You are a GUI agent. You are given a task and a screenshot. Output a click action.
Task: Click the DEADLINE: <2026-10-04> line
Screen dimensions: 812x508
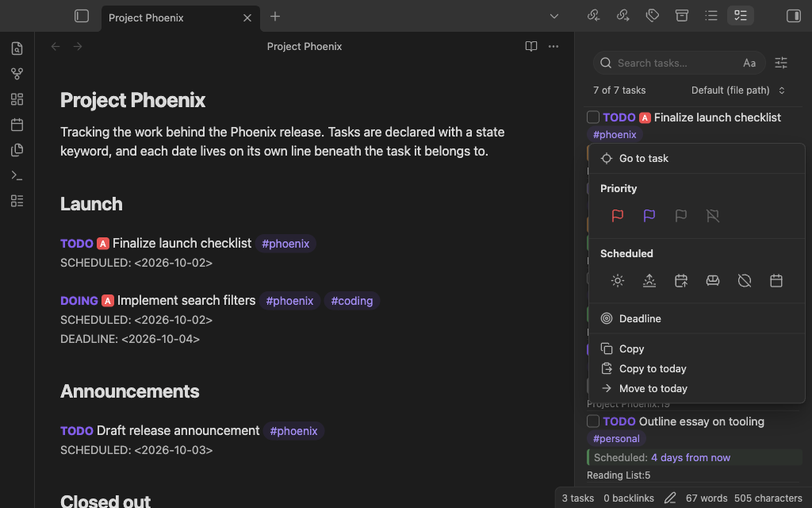click(130, 339)
